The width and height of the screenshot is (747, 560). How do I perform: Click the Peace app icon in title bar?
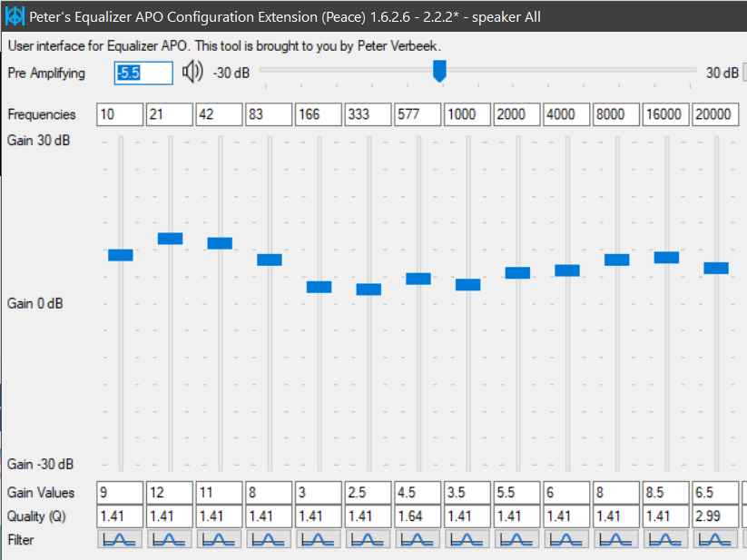tap(15, 16)
